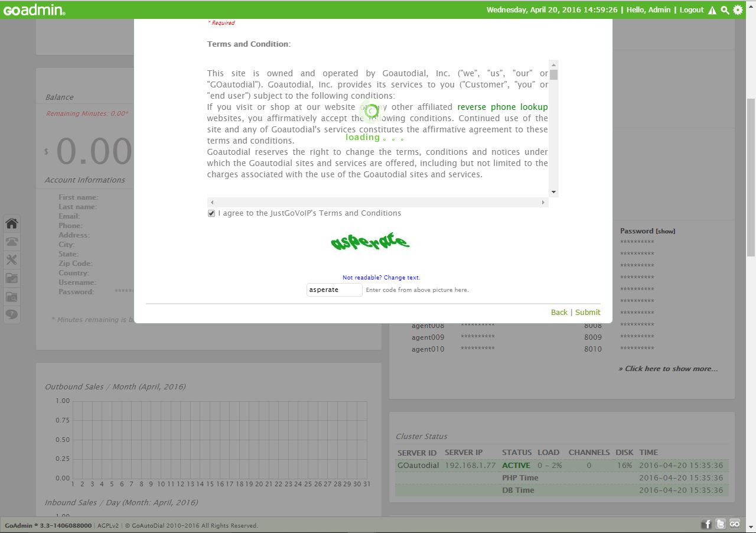Open the reports folder sidebar icon

click(12, 278)
